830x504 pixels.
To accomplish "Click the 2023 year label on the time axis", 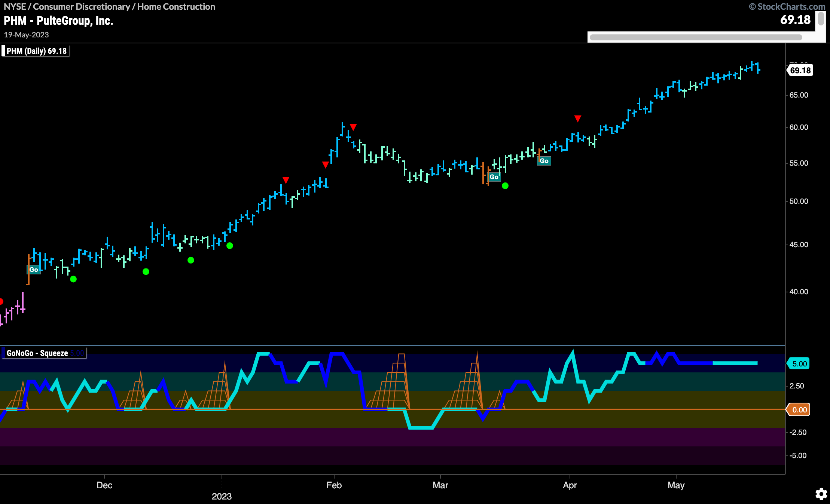I will [222, 497].
